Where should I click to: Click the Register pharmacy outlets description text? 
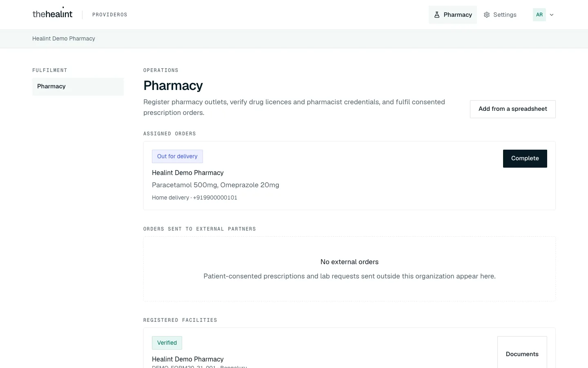(x=294, y=107)
